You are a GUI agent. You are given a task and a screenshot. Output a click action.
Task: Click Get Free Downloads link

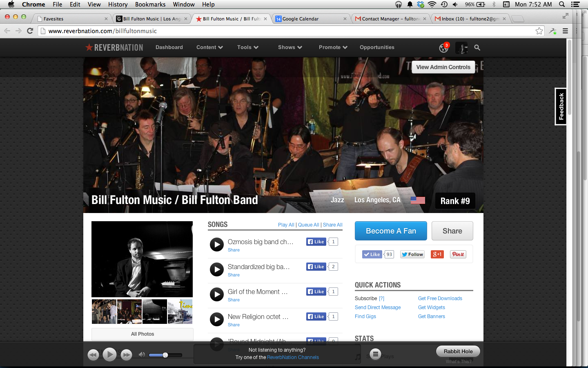(440, 298)
